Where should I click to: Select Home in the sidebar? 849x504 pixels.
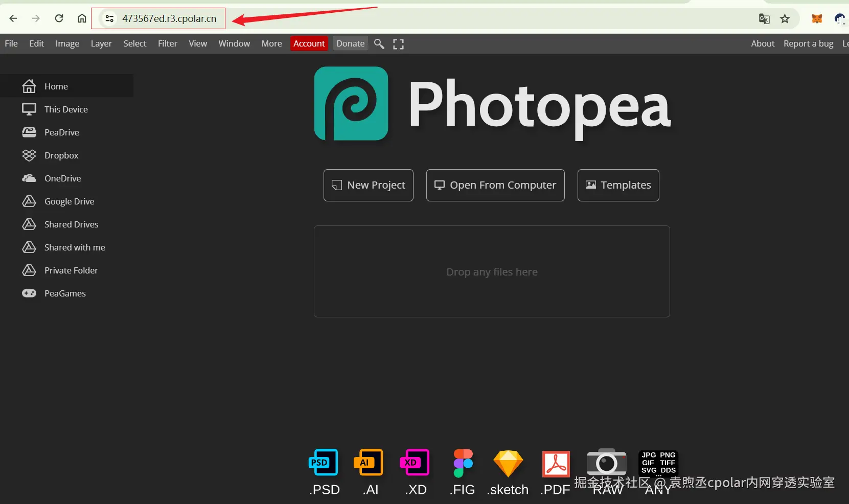tap(66, 86)
